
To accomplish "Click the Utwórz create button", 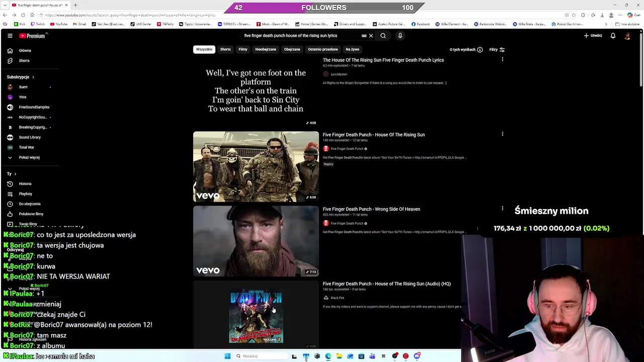I will point(593,36).
